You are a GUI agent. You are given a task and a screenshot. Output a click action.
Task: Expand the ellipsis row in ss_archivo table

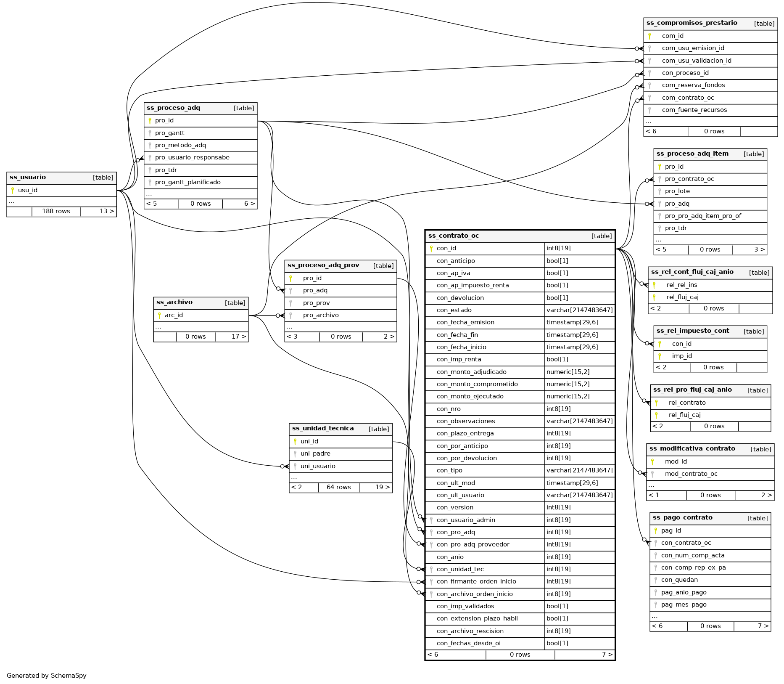pyautogui.click(x=158, y=327)
